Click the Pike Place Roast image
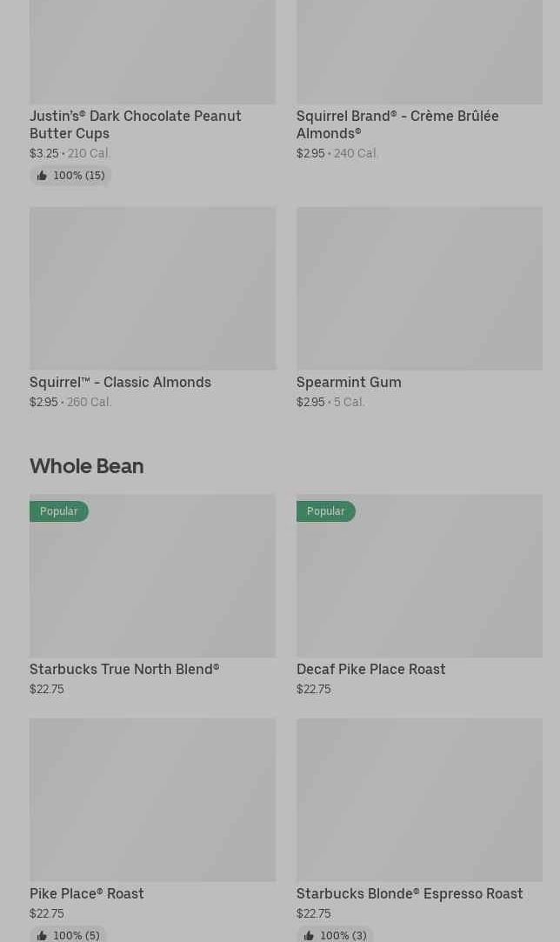The height and width of the screenshot is (942, 560). point(152,799)
